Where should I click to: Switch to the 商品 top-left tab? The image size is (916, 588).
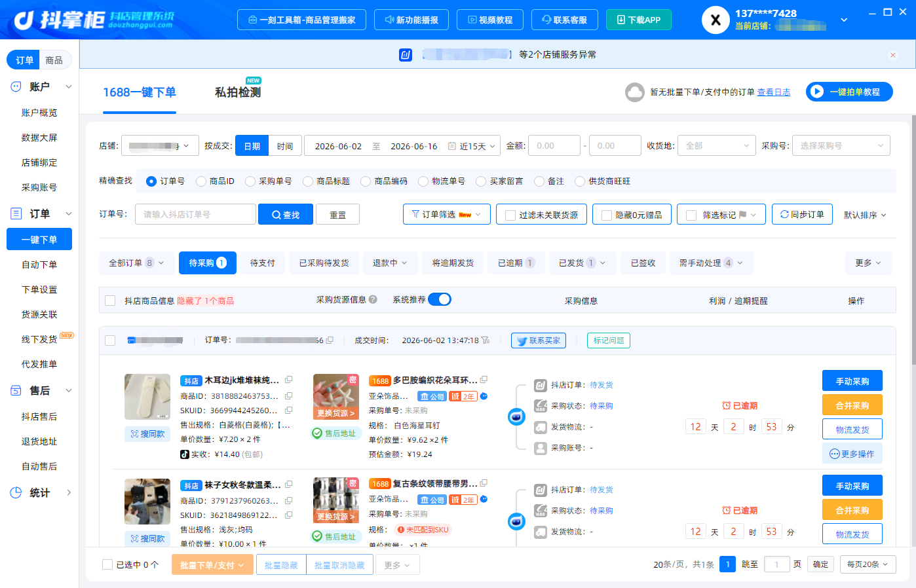[54, 60]
